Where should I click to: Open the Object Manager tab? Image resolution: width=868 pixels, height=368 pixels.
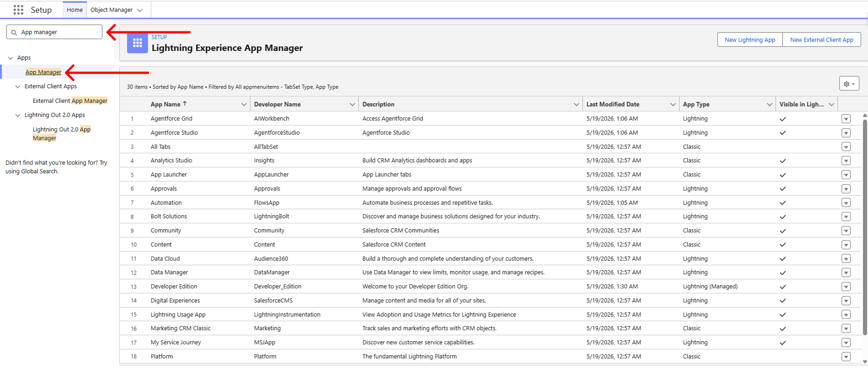[112, 10]
